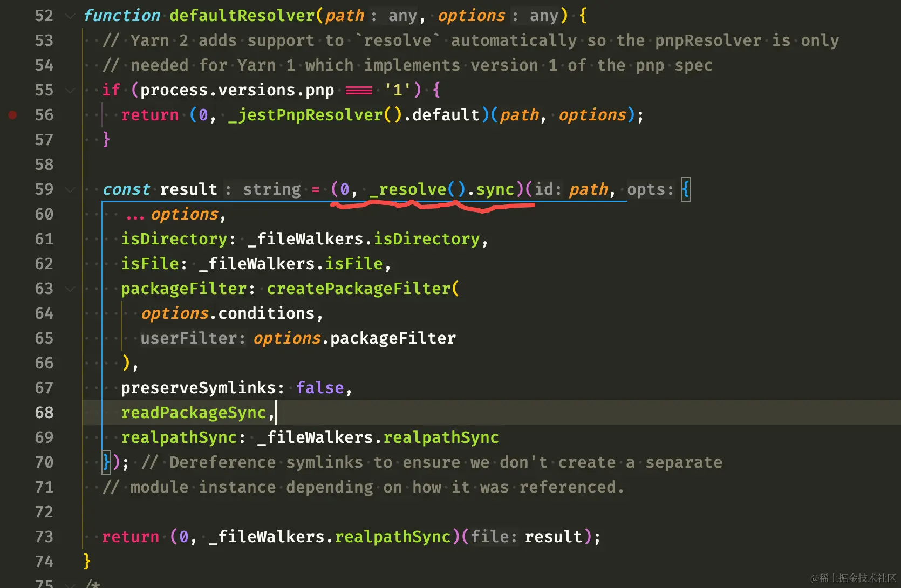This screenshot has width=901, height=588.
Task: Click the userFilter parameter hint
Action: 193,338
